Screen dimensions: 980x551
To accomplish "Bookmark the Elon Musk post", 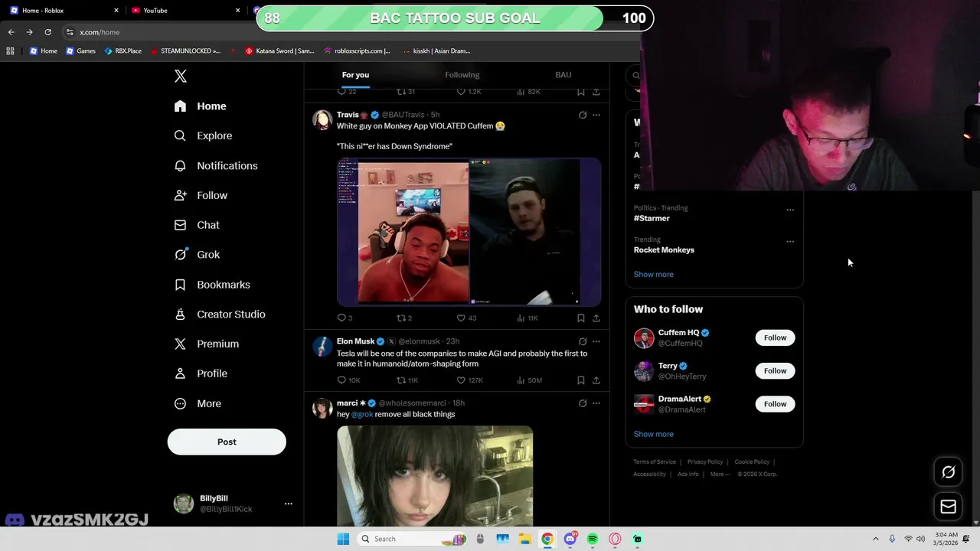I will pos(581,380).
